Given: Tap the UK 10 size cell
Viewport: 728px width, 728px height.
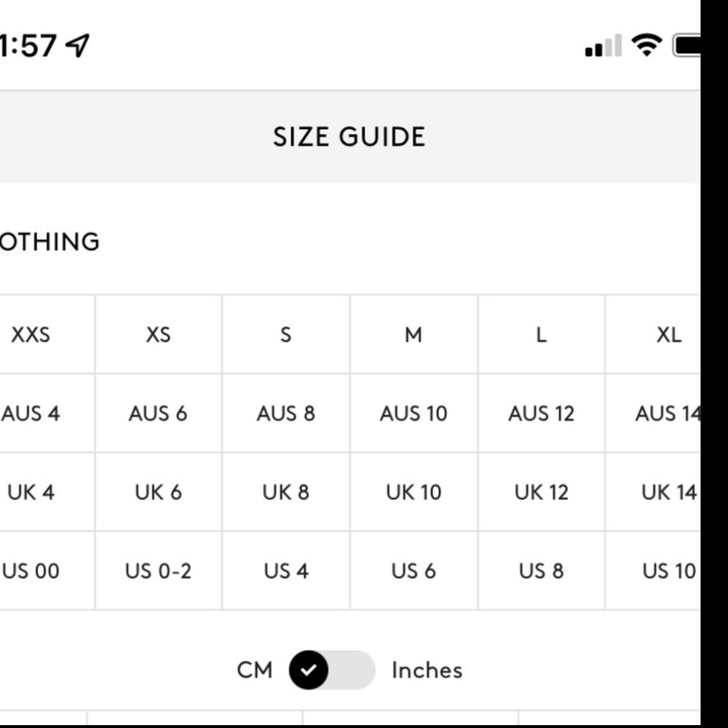Looking at the screenshot, I should [x=414, y=492].
